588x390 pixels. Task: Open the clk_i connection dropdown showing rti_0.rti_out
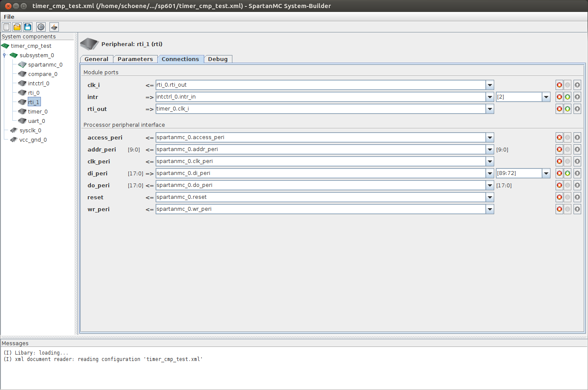click(490, 85)
